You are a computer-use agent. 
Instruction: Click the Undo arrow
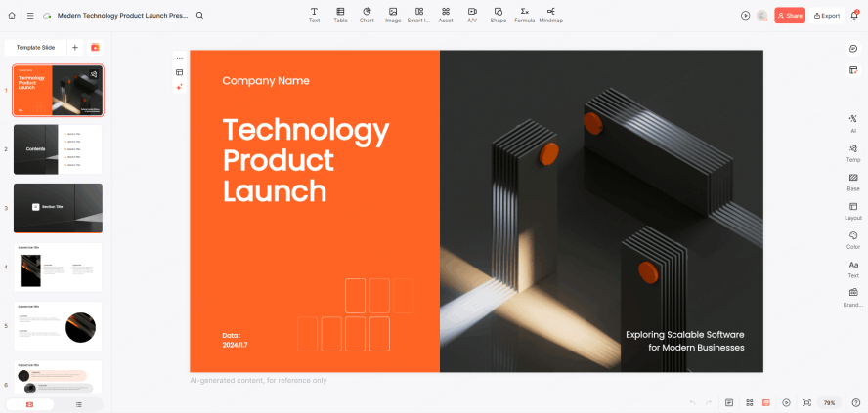click(692, 402)
